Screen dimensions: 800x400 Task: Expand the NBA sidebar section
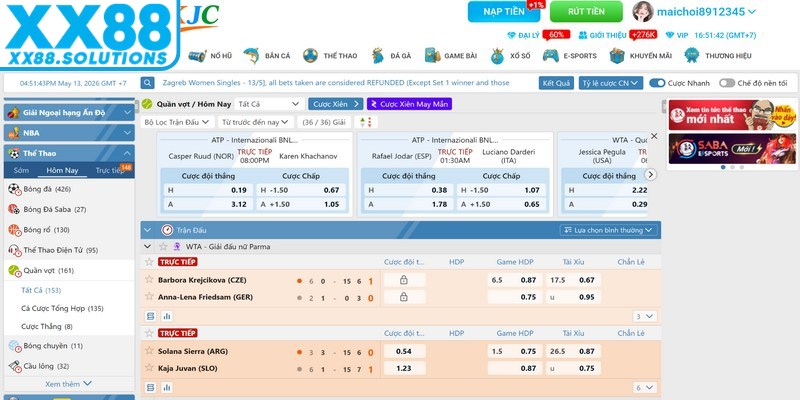click(x=69, y=133)
